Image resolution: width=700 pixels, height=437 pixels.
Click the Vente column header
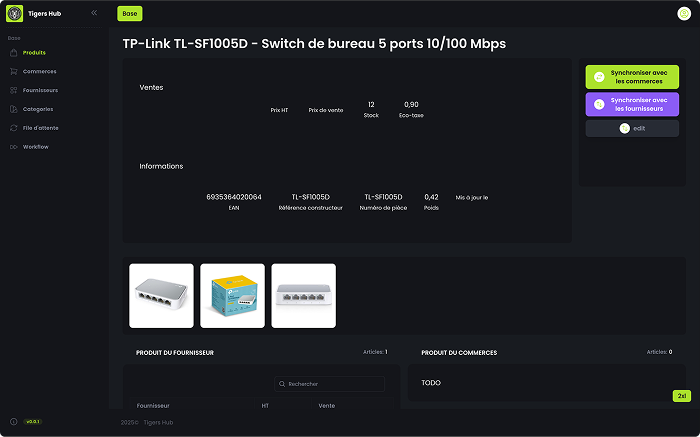coord(327,406)
